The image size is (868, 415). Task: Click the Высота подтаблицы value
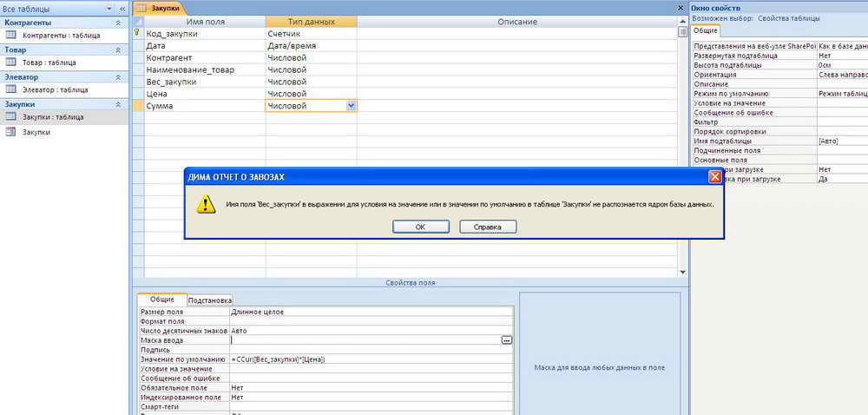point(842,65)
